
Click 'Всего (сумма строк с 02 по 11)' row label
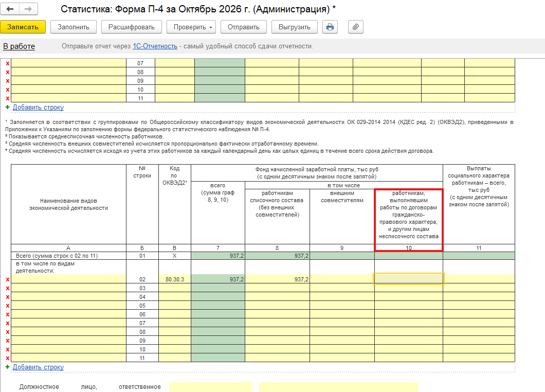(57, 256)
